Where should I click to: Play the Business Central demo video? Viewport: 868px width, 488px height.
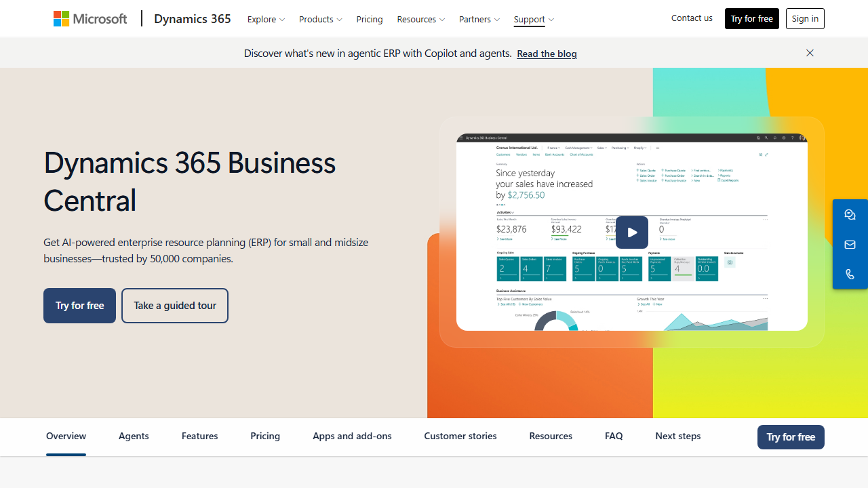click(632, 232)
